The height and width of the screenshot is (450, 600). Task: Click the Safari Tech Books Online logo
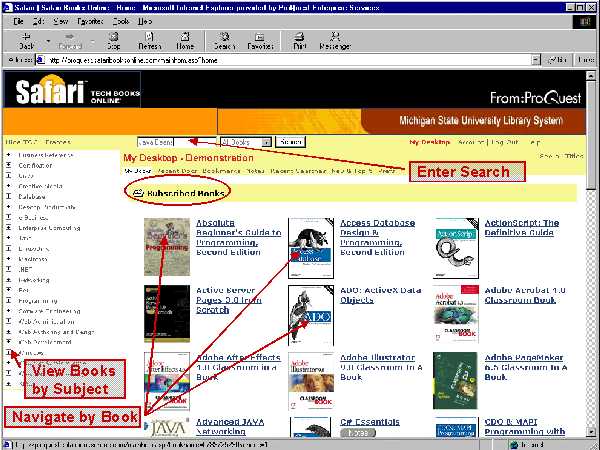point(72,90)
